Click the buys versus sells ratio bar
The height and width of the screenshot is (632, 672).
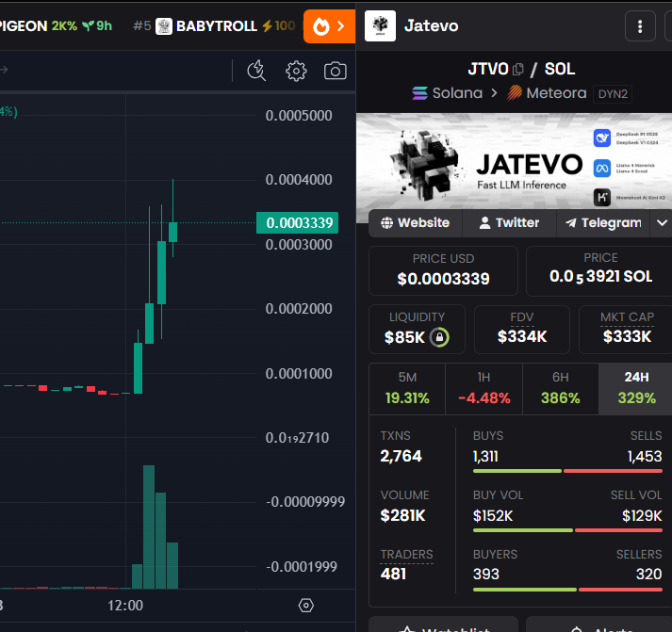(567, 471)
